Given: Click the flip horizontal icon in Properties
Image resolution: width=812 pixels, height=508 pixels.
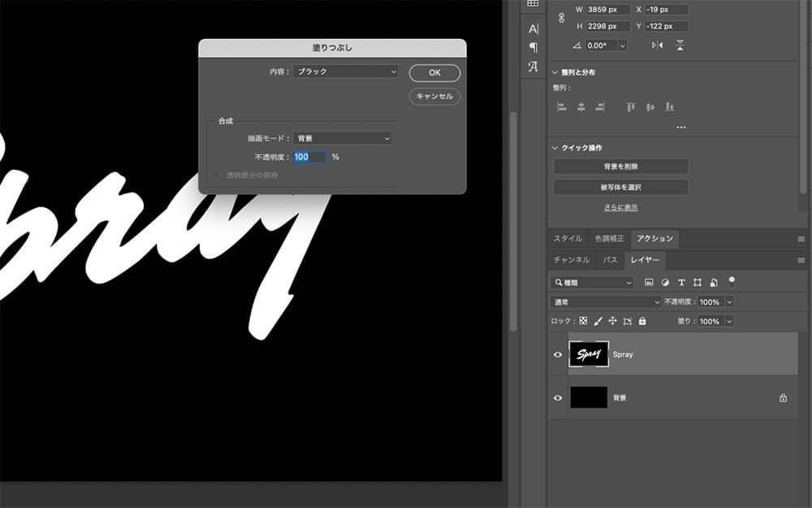Looking at the screenshot, I should 658,45.
